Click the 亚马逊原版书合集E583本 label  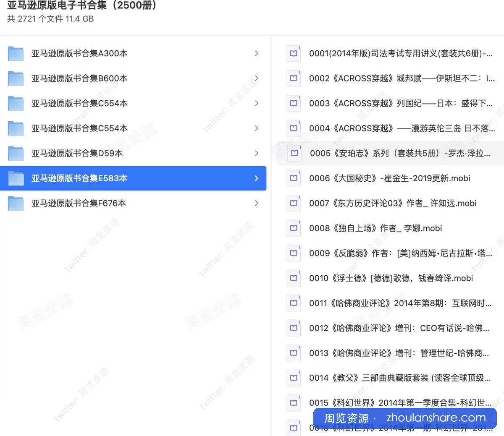pos(79,178)
